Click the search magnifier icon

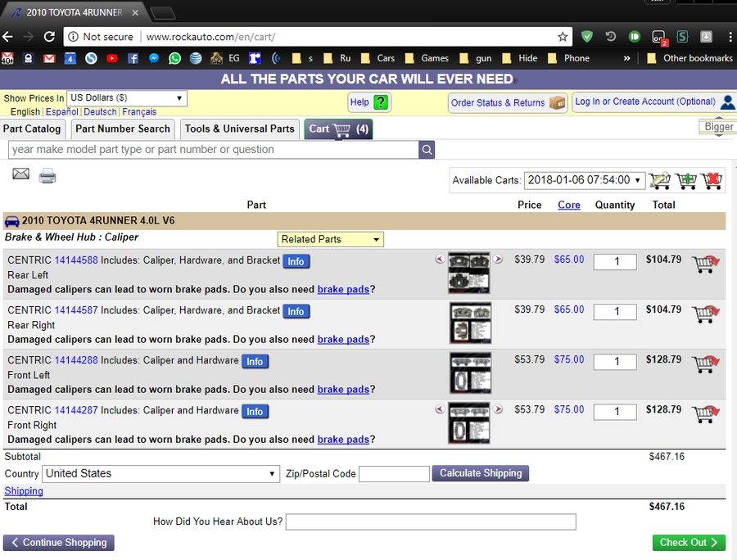427,150
